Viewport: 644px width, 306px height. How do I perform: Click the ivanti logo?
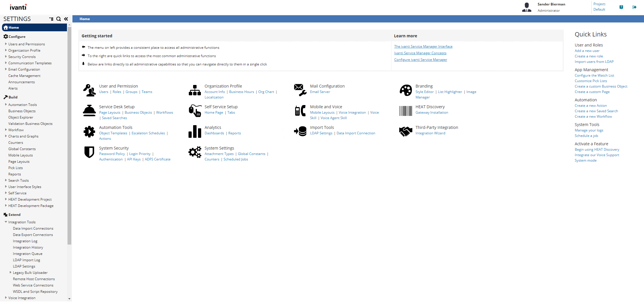[x=18, y=7]
